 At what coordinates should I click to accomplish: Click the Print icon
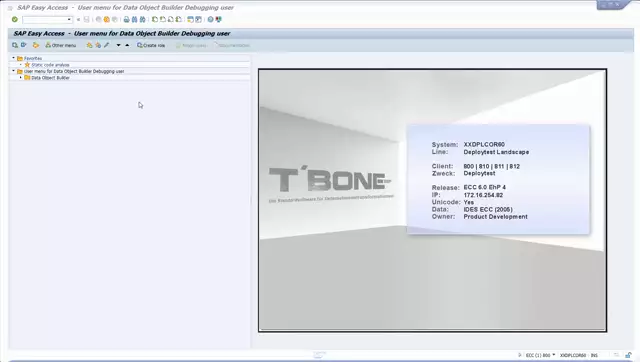point(127,19)
